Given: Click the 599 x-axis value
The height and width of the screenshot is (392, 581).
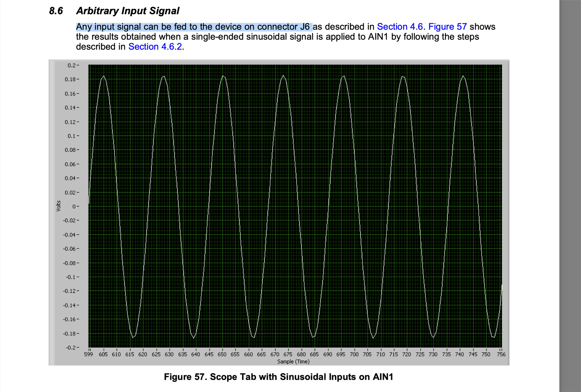Looking at the screenshot, I should 89,354.
